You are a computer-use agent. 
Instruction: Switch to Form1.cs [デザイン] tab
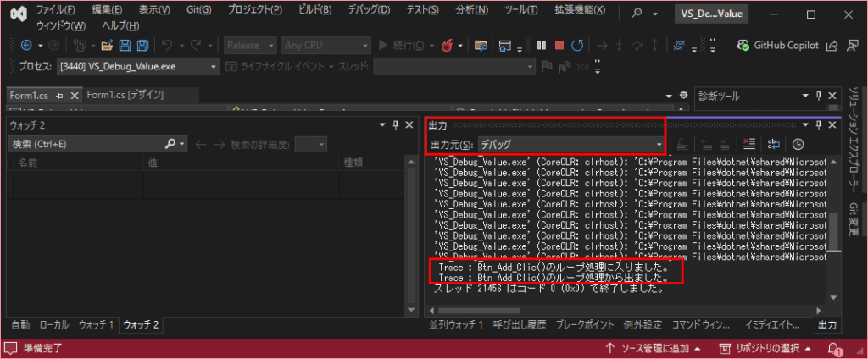125,95
